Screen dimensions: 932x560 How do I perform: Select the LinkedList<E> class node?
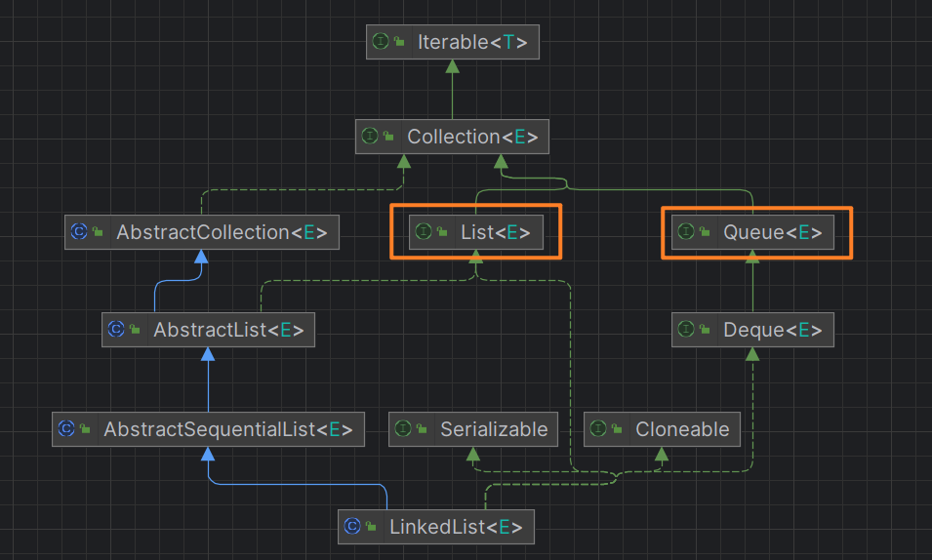(435, 527)
